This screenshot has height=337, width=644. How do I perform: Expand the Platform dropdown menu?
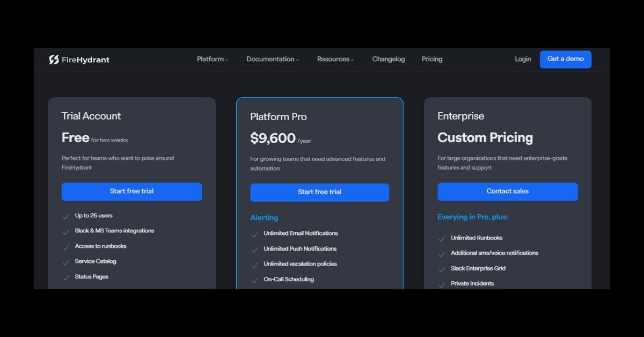213,59
